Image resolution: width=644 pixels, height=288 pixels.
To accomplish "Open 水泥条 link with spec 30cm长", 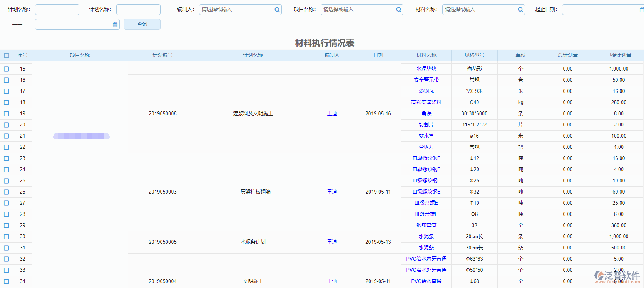I will click(426, 248).
